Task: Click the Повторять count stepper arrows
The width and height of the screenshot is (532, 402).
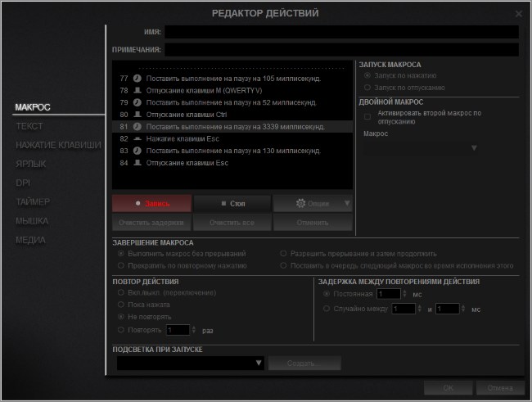Action: click(x=193, y=330)
